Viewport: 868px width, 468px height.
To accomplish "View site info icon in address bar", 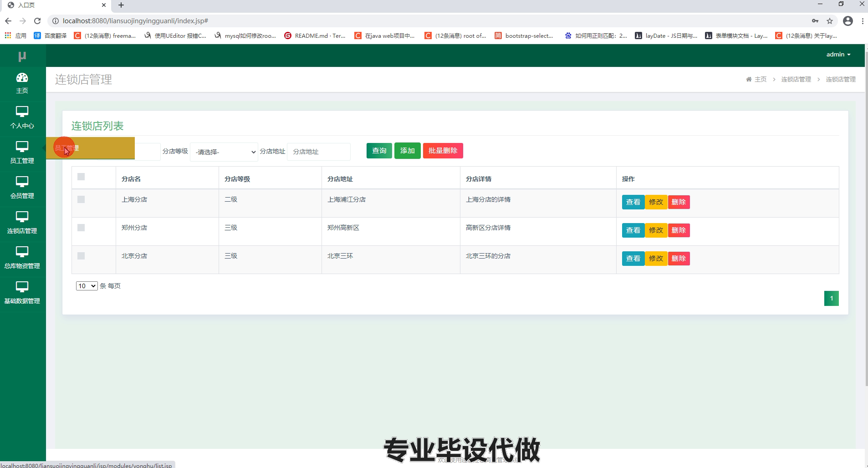I will (56, 21).
